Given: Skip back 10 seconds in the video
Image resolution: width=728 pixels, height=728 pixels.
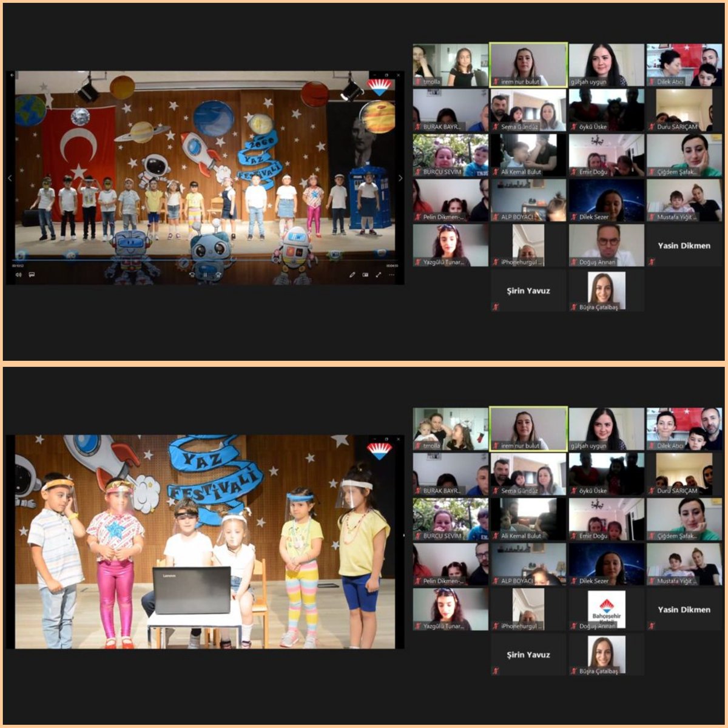Looking at the screenshot, I should (x=192, y=275).
